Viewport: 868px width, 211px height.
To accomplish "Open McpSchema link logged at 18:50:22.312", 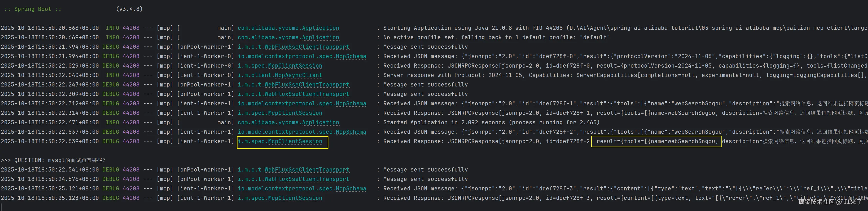I will point(351,104).
